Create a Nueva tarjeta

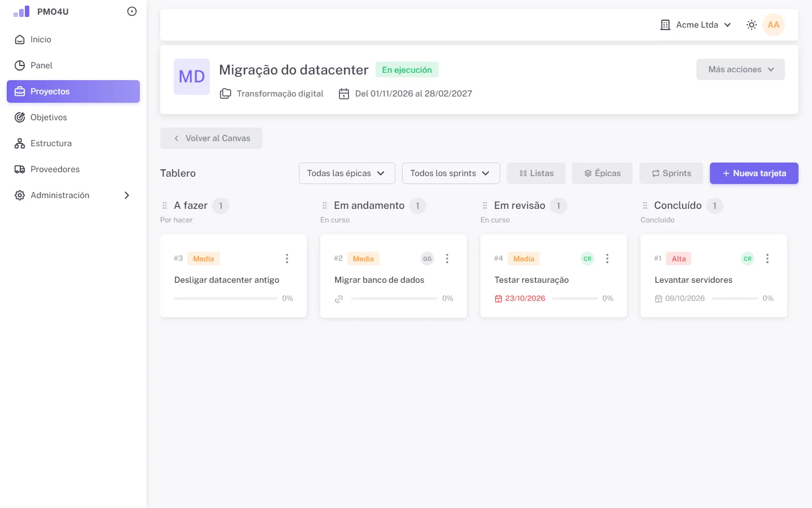754,173
